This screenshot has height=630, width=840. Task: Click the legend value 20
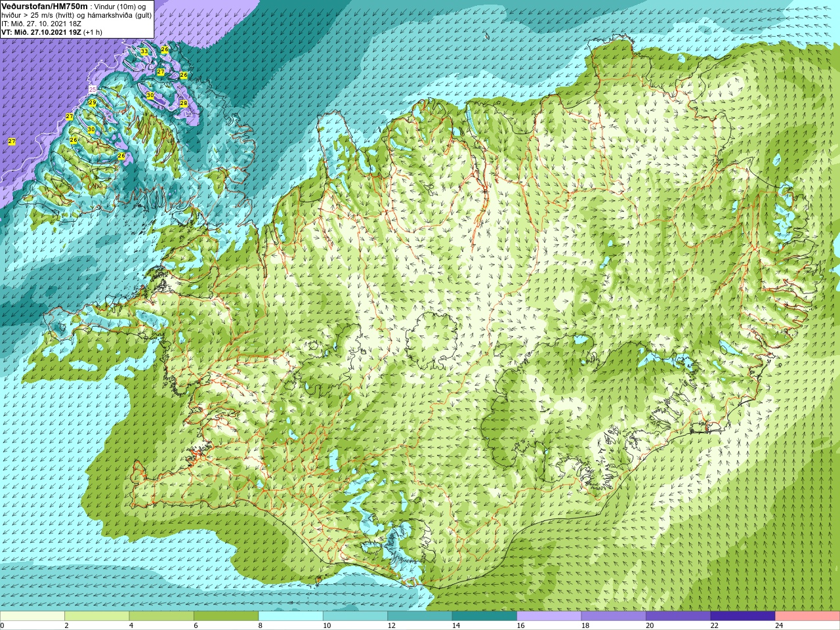coord(650,625)
